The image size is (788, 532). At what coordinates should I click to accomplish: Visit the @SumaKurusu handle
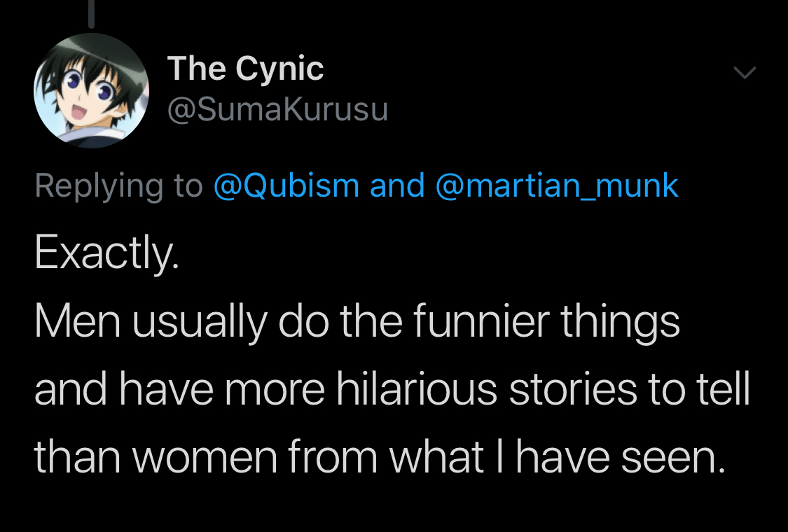[277, 109]
